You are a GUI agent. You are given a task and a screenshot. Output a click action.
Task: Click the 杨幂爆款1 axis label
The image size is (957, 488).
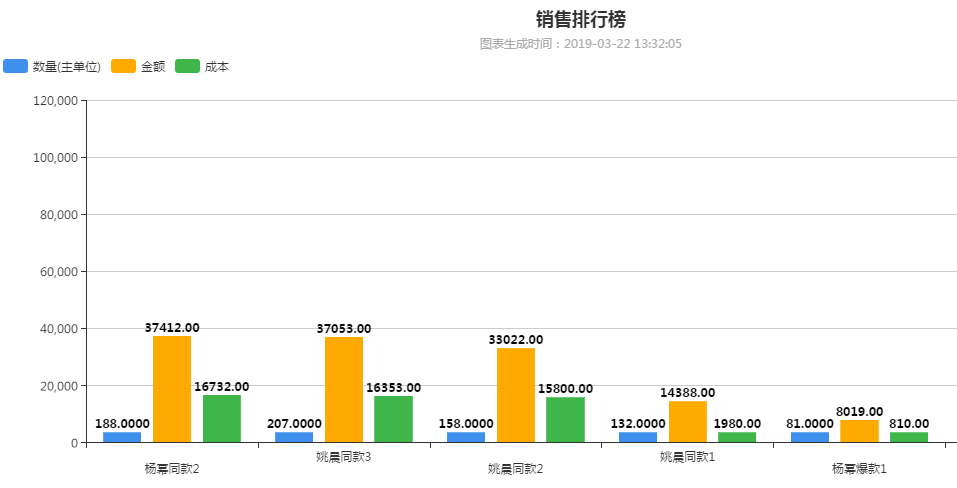pos(859,469)
